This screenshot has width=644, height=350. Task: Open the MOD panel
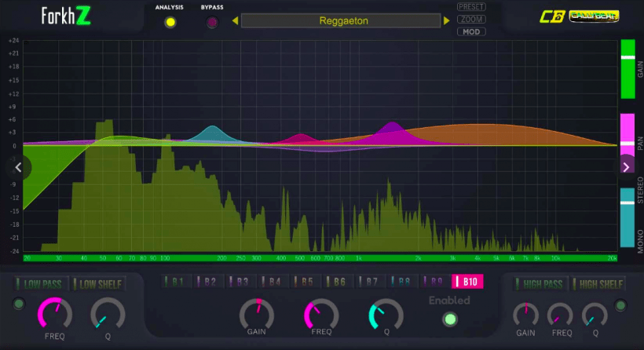470,31
